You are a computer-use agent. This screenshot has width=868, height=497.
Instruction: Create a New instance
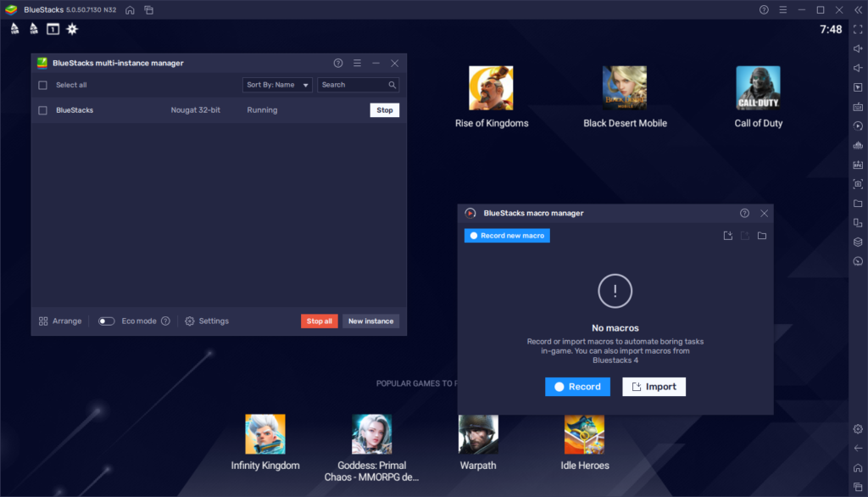click(370, 321)
